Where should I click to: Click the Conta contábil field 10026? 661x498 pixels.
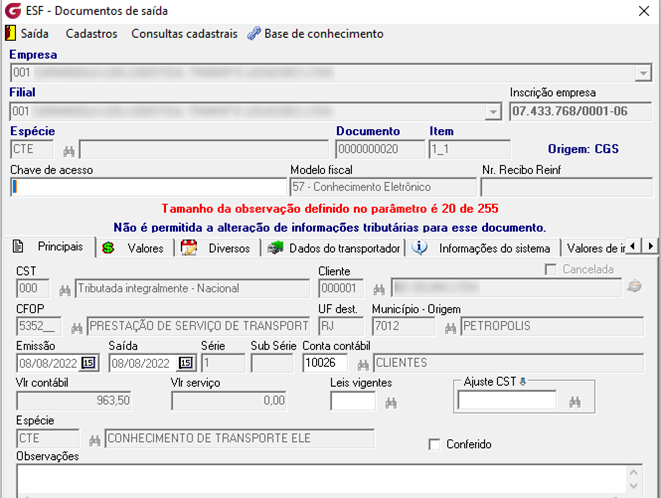[x=325, y=363]
